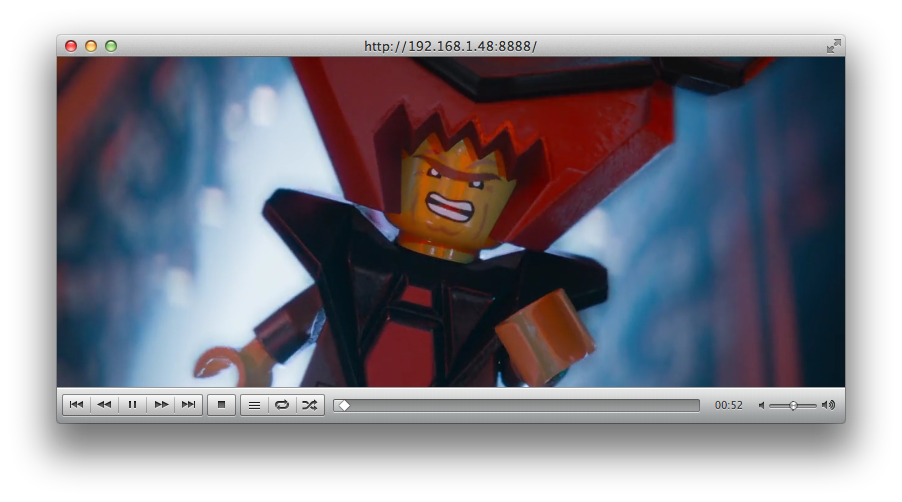The width and height of the screenshot is (902, 502).
Task: Click the Lego character video frame
Action: pyautogui.click(x=450, y=222)
